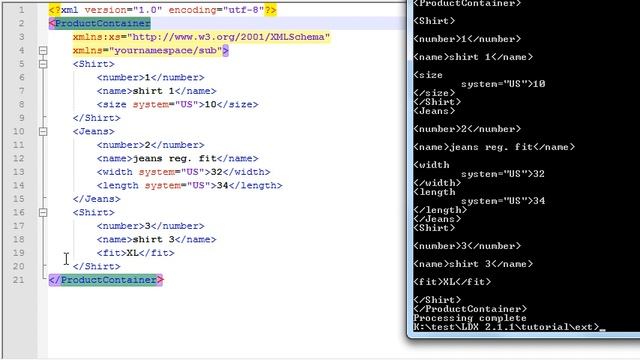Click line number 21 in the gutter

(x=18, y=280)
